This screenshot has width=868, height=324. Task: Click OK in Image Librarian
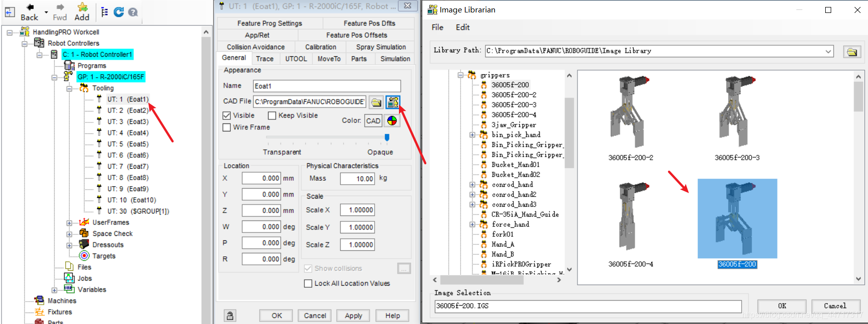tap(782, 306)
